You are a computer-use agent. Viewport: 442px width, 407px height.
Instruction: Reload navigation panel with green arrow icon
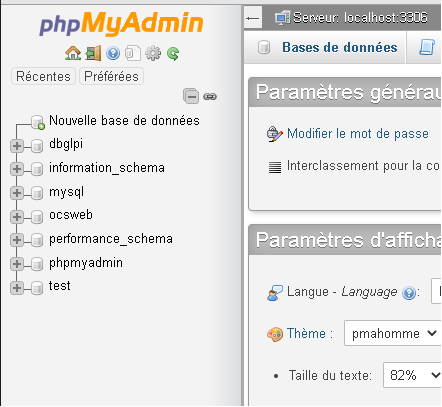tap(173, 53)
